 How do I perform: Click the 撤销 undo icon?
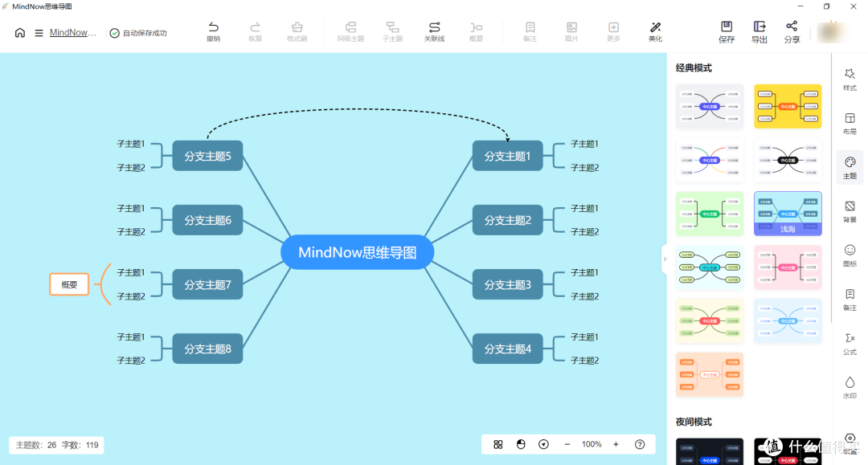pyautogui.click(x=213, y=32)
